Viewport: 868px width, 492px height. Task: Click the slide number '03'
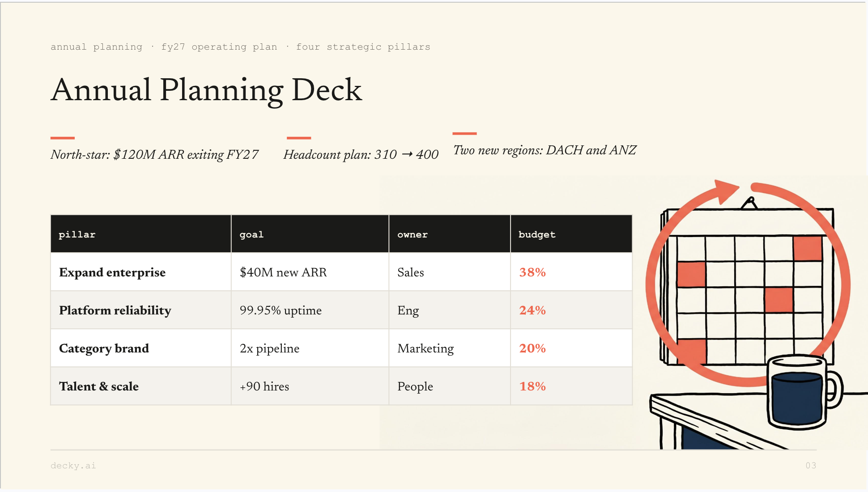tap(811, 466)
